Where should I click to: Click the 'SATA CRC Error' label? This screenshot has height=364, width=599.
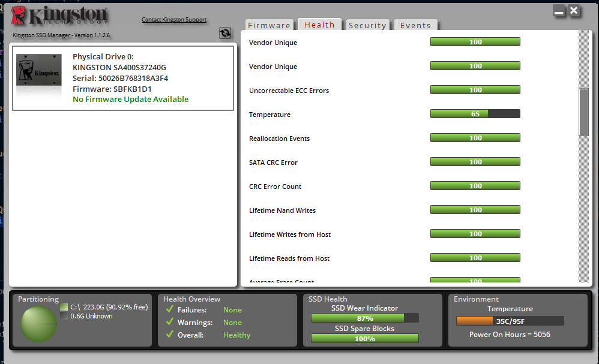tap(273, 163)
